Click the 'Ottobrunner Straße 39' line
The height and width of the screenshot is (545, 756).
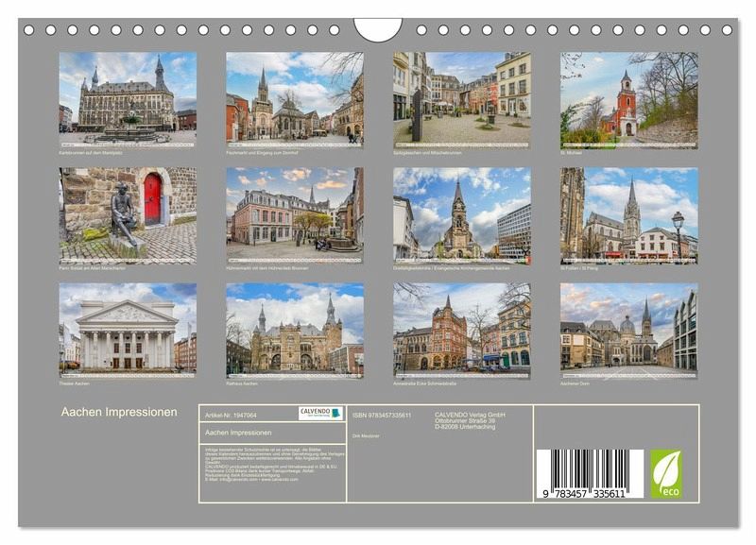click(x=465, y=420)
